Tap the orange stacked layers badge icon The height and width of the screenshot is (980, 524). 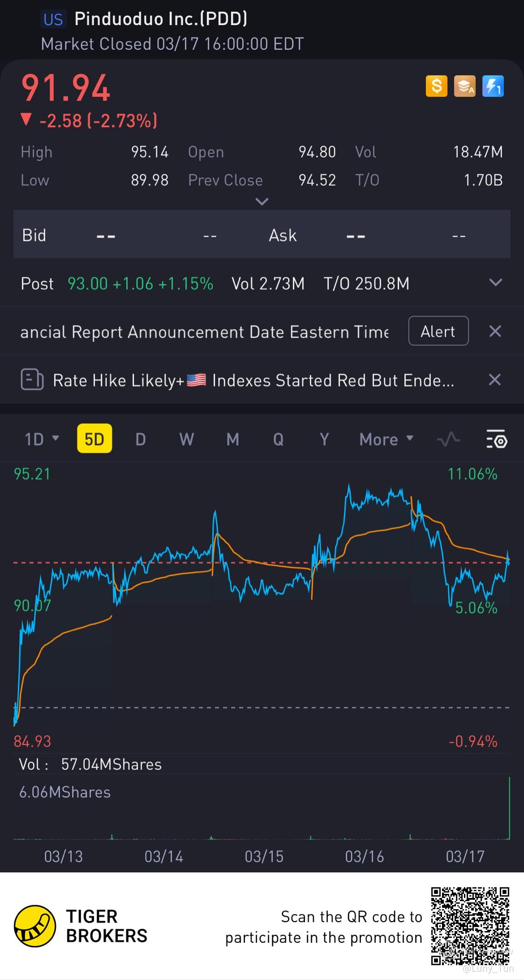[x=465, y=86]
